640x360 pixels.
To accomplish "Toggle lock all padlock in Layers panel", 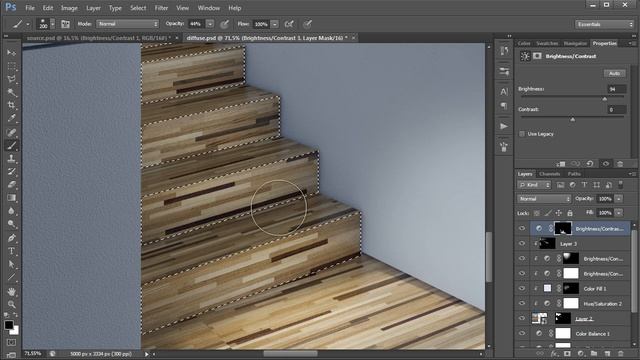I will [x=570, y=213].
